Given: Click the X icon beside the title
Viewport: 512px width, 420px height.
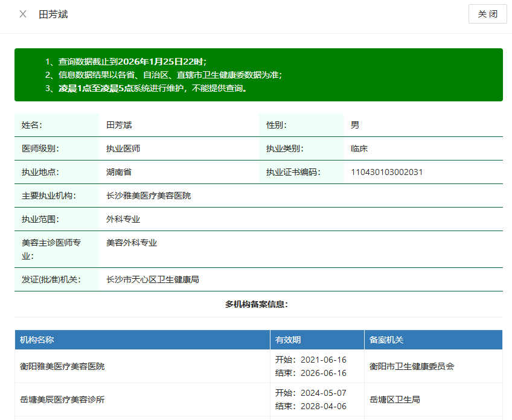Looking at the screenshot, I should [23, 14].
